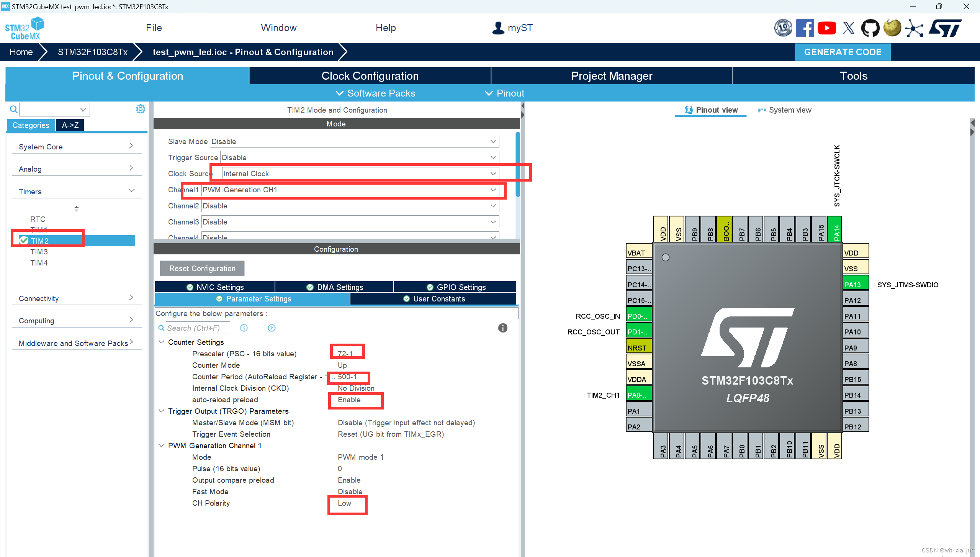Click the parameter Search input field
Viewport: 980px width, 557px height.
pos(198,328)
